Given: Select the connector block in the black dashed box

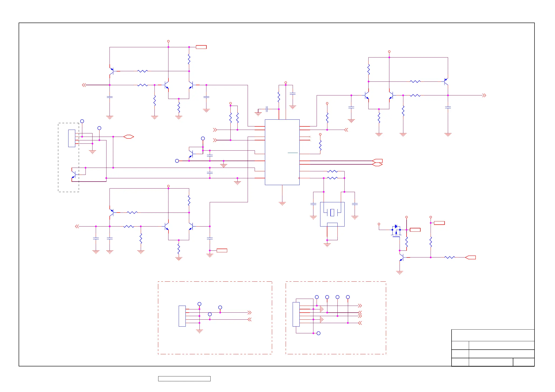Looking at the screenshot, I should click(x=72, y=139).
